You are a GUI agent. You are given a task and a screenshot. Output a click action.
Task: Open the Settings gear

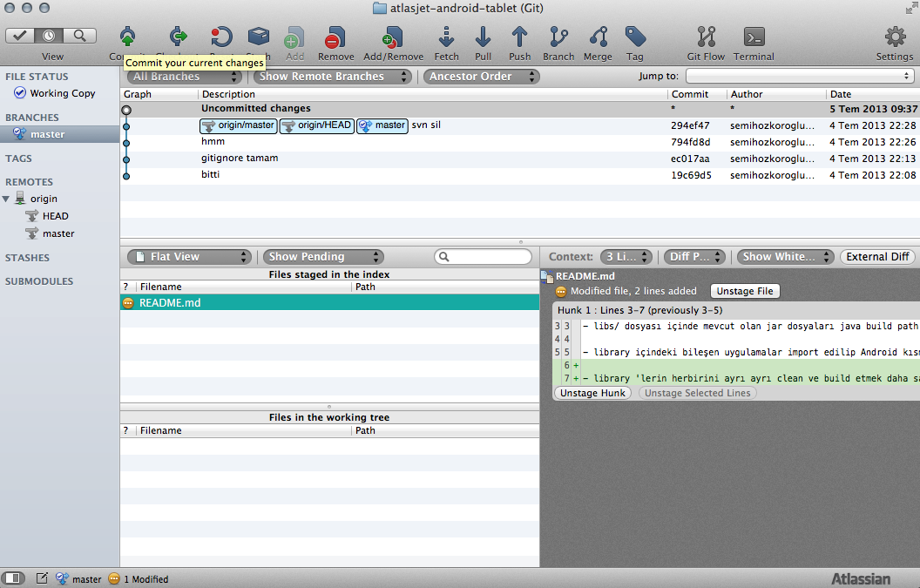pos(895,37)
